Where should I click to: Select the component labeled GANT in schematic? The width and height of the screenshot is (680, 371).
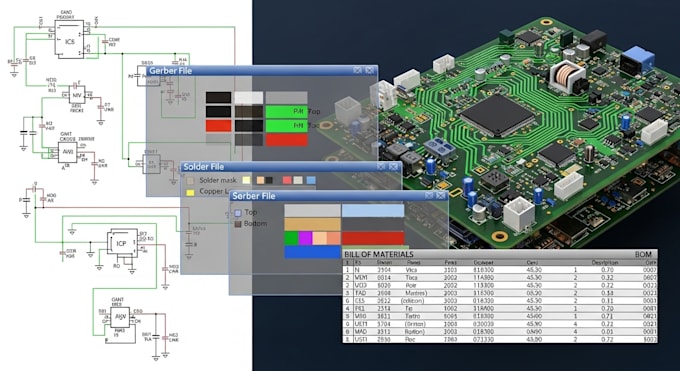coord(120,317)
